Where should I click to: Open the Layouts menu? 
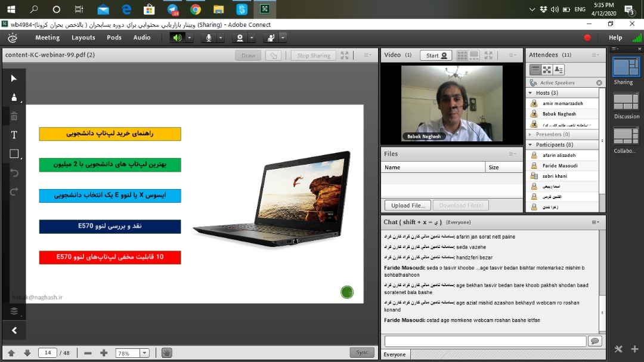[x=83, y=38]
